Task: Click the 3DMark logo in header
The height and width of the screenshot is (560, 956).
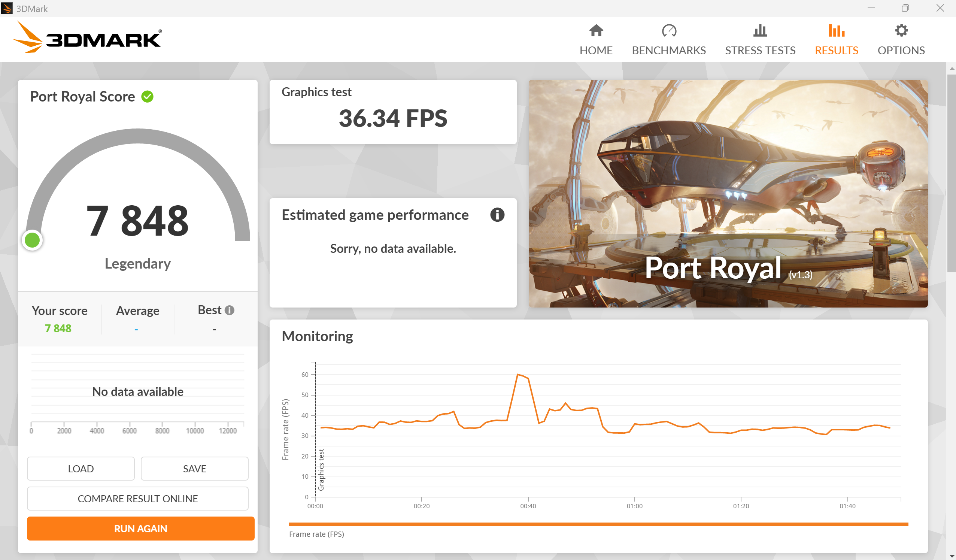Action: pos(88,38)
